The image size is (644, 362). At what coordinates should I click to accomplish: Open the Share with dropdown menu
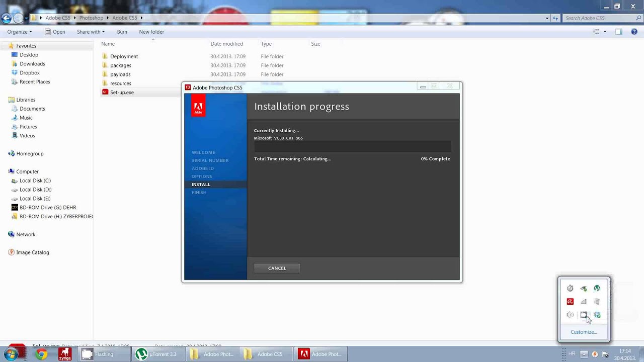[x=91, y=32]
